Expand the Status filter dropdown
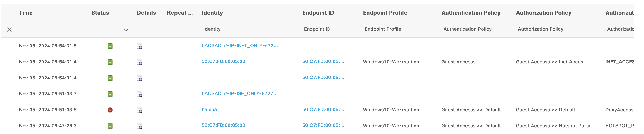 (126, 30)
